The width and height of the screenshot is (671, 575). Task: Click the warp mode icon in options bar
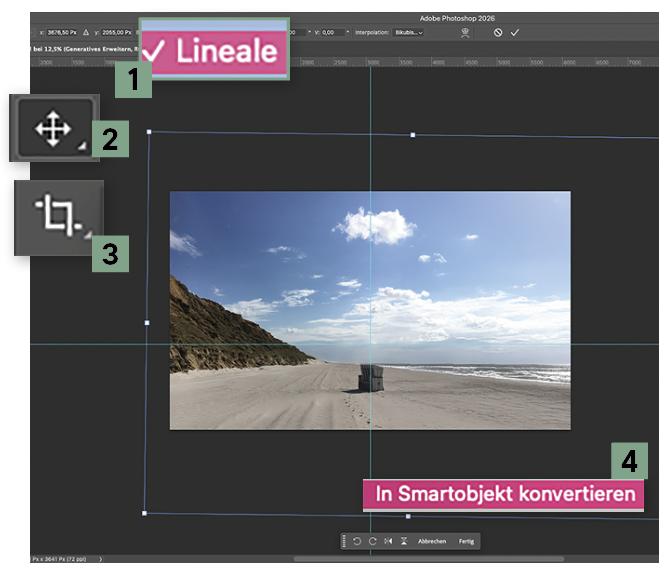(x=464, y=33)
